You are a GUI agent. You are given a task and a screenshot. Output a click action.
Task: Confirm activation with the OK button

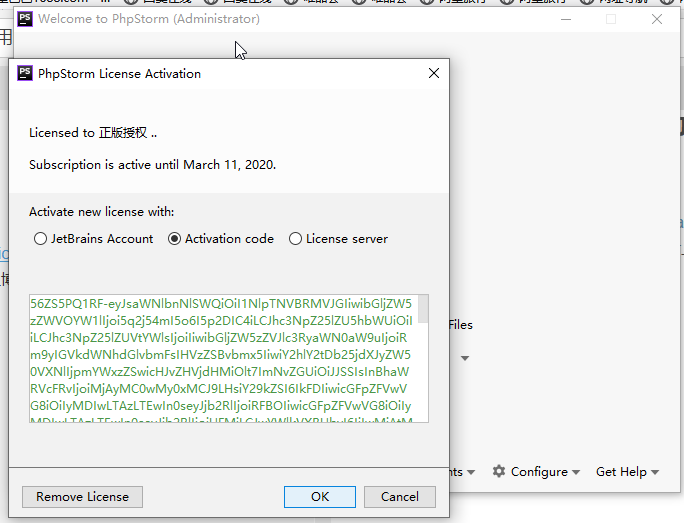(320, 497)
